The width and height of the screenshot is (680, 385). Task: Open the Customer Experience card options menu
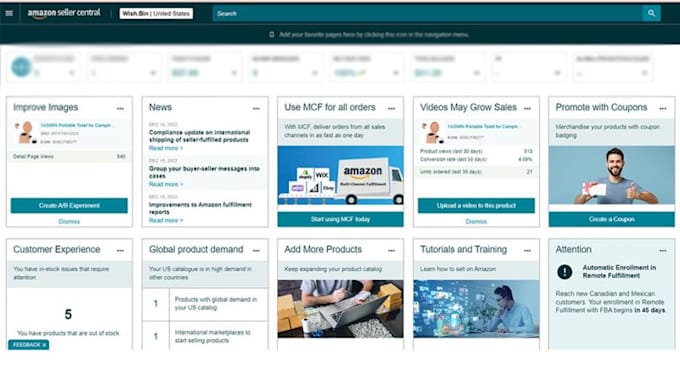pyautogui.click(x=120, y=251)
